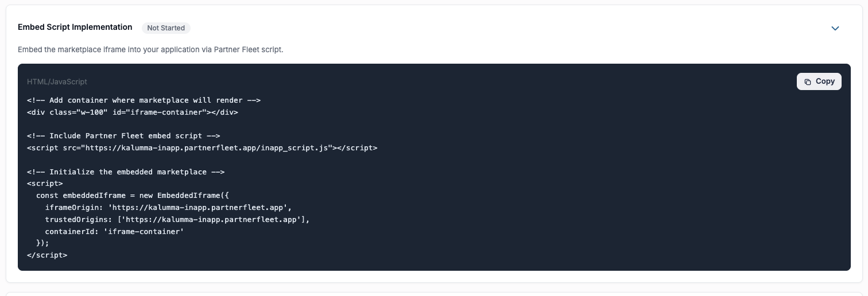Click the marketplace iframe description text

point(150,50)
